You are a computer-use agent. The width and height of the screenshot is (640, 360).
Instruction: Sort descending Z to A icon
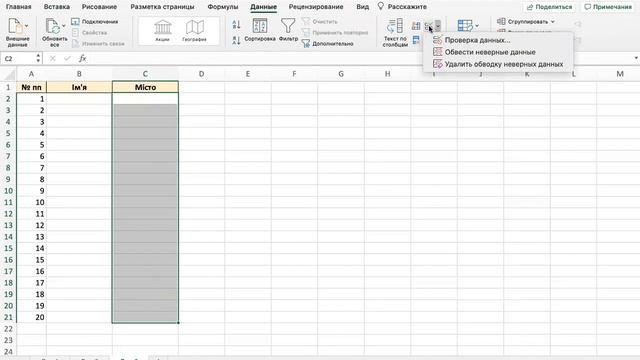click(x=236, y=40)
